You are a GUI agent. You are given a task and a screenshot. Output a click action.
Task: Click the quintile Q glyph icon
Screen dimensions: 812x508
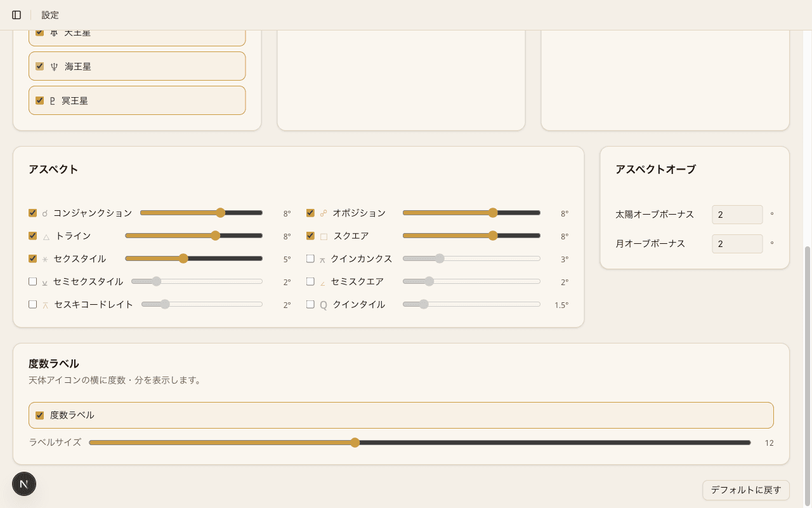coord(324,304)
